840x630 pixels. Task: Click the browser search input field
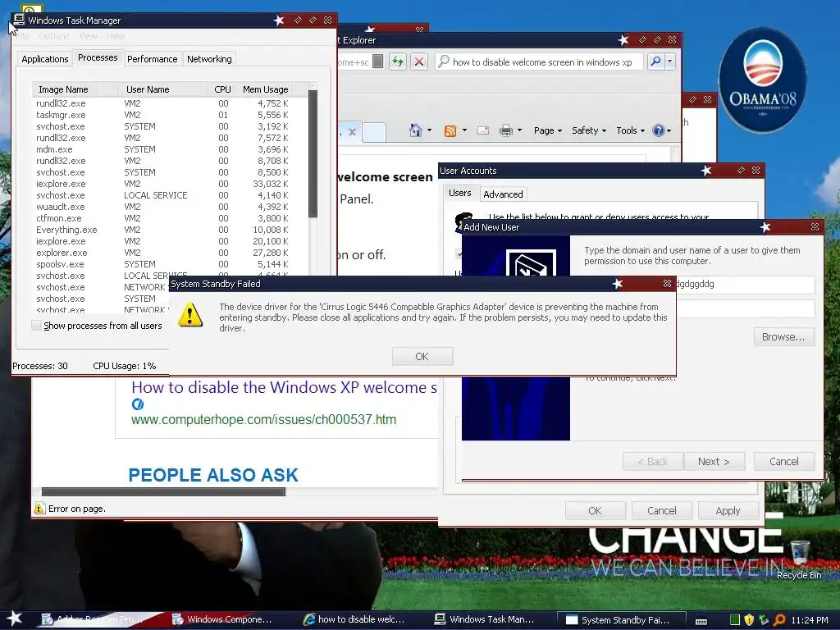(541, 62)
